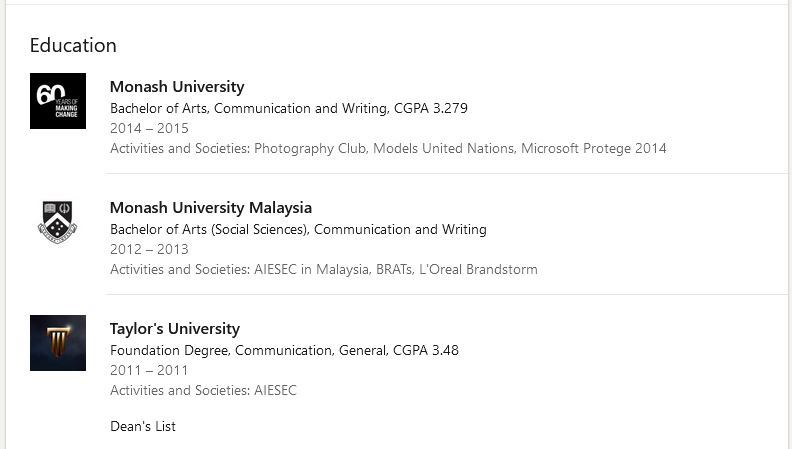Select the CGPA 3.279 degree line
Image resolution: width=792 pixels, height=449 pixels.
(x=289, y=108)
